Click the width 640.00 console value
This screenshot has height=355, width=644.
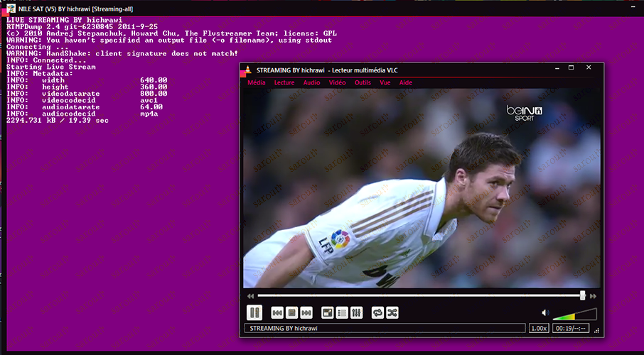click(x=154, y=80)
